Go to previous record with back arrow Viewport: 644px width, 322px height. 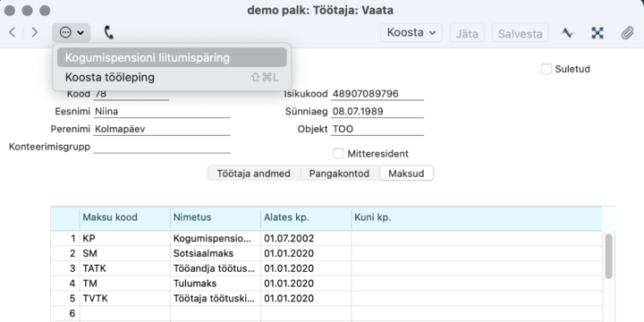[x=13, y=32]
